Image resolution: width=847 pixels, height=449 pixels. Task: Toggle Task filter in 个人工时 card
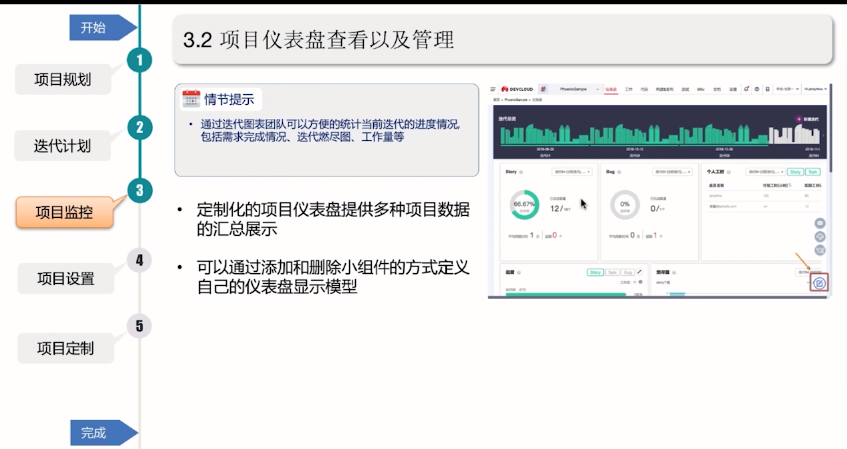pos(812,172)
